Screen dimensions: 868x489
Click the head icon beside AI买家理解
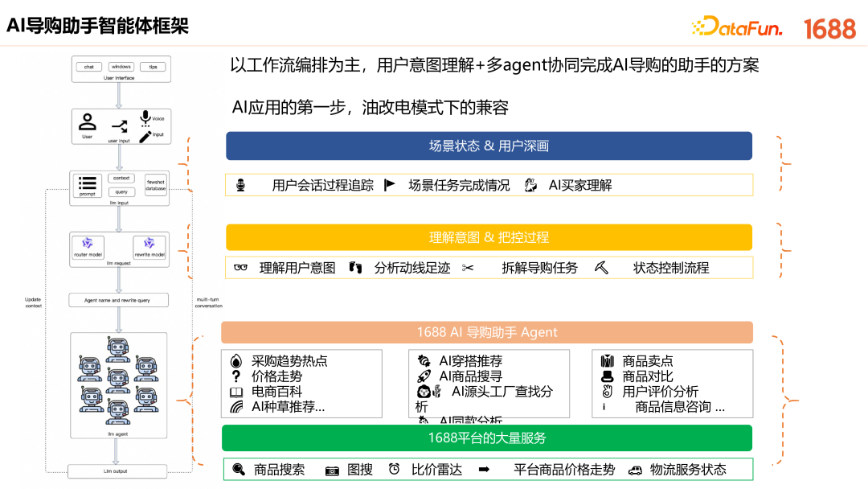(530, 185)
